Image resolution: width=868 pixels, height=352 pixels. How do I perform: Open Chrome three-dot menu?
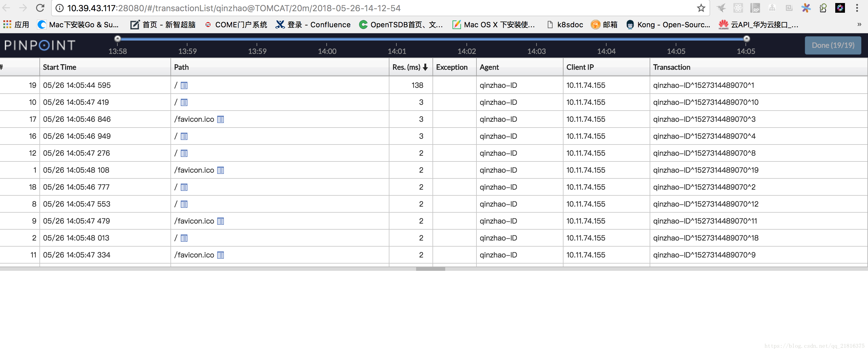tap(857, 8)
